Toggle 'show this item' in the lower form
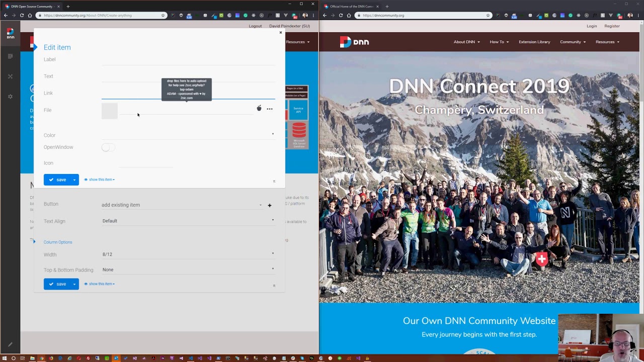This screenshot has width=644, height=362. tap(100, 284)
